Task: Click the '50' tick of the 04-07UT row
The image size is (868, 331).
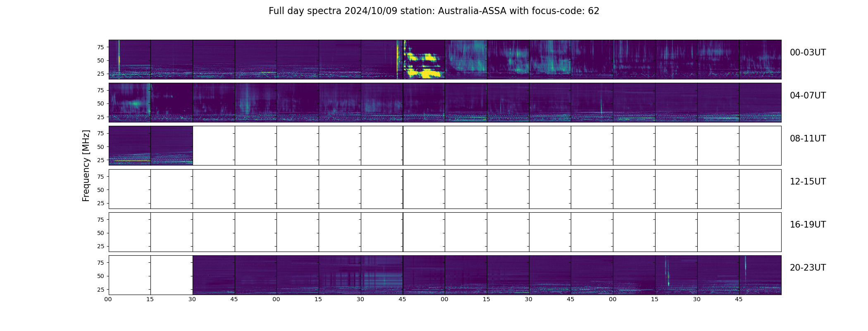Action: coord(100,103)
